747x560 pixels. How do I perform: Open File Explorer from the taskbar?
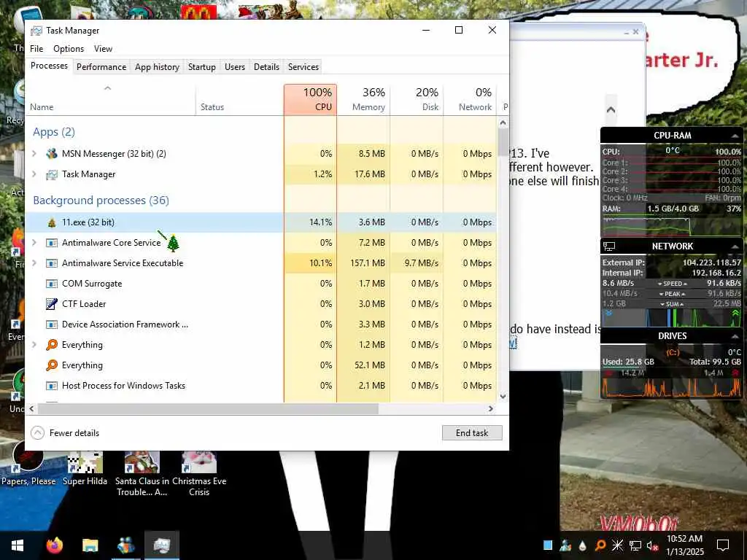[90, 545]
